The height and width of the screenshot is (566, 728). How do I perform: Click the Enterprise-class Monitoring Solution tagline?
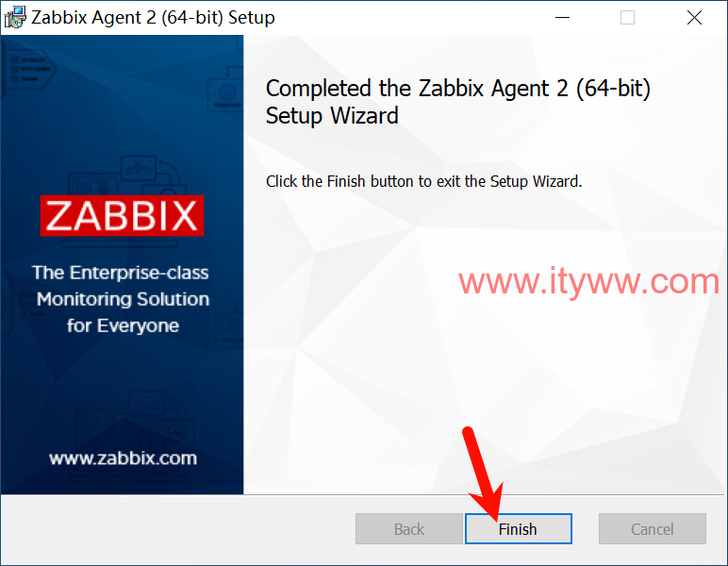point(122,299)
